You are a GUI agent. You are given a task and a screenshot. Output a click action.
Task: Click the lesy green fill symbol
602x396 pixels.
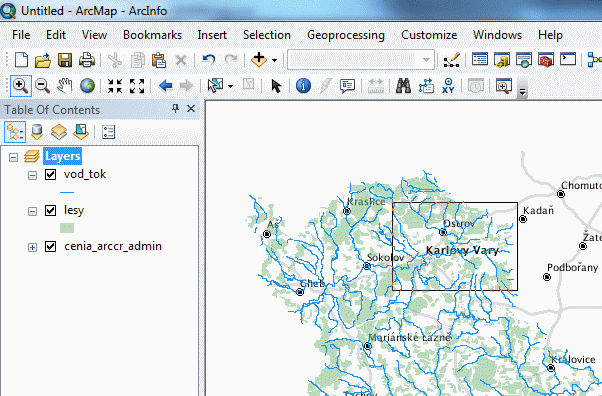[x=67, y=228]
